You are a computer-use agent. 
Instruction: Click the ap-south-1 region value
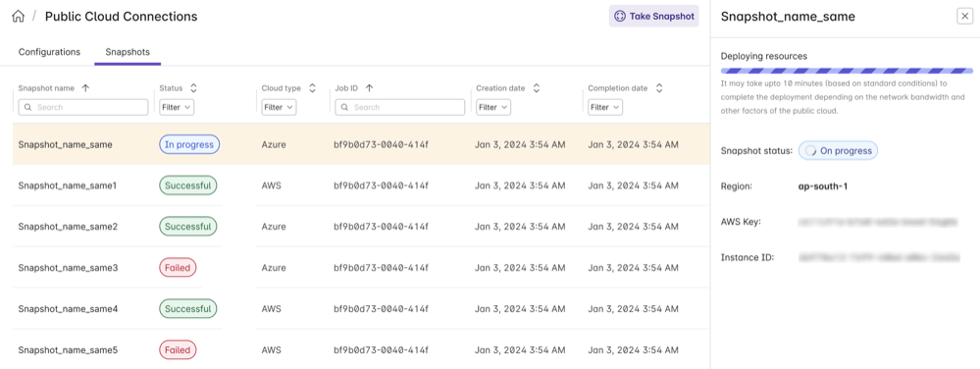coord(823,186)
